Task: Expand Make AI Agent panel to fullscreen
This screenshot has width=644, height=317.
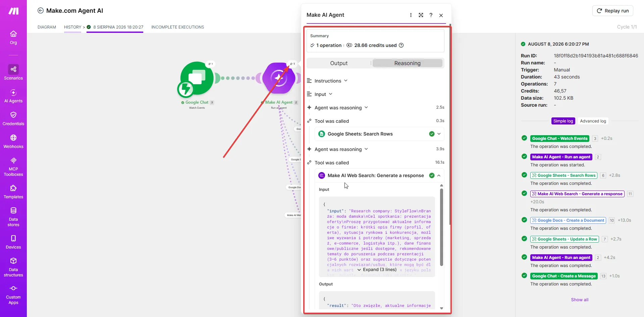Action: [x=421, y=15]
